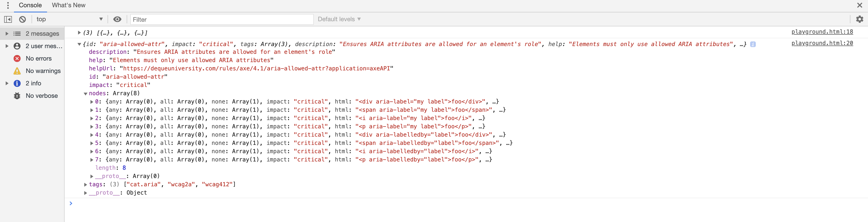
Task: Collapse the nodes: Array(8) property
Action: [86, 94]
